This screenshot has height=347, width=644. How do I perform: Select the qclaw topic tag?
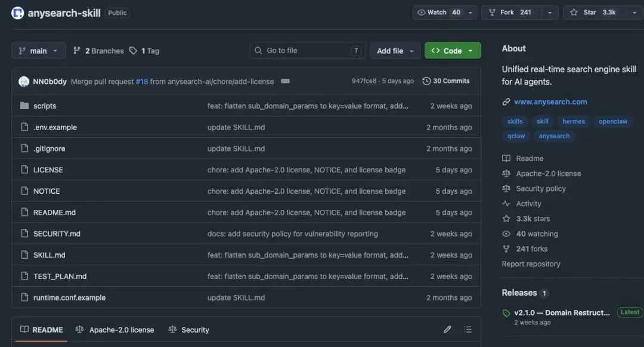[516, 136]
